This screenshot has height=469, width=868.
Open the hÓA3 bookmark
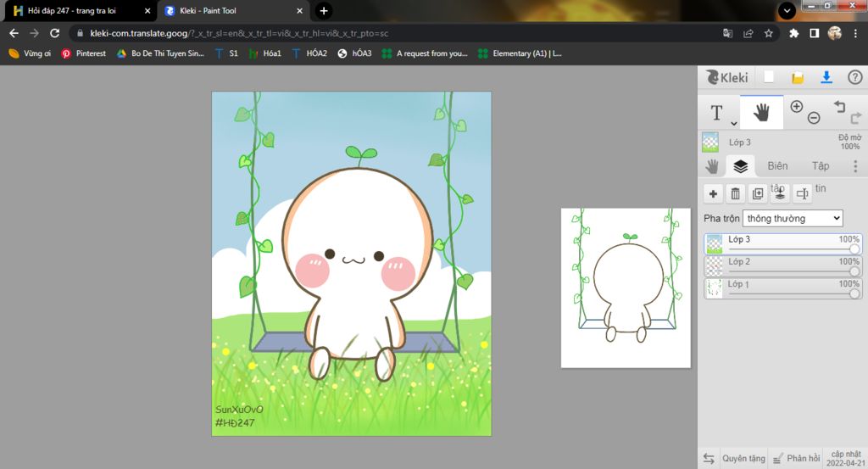tap(355, 53)
